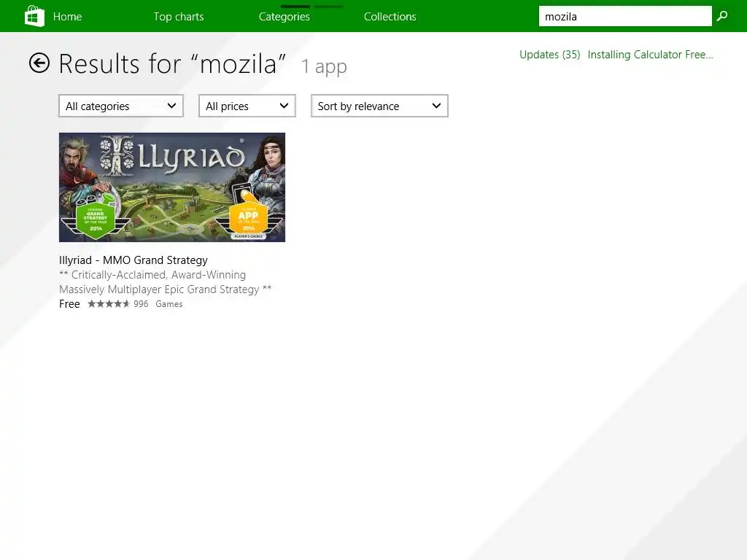
Task: Expand the Sort by relevance dropdown
Action: [379, 106]
